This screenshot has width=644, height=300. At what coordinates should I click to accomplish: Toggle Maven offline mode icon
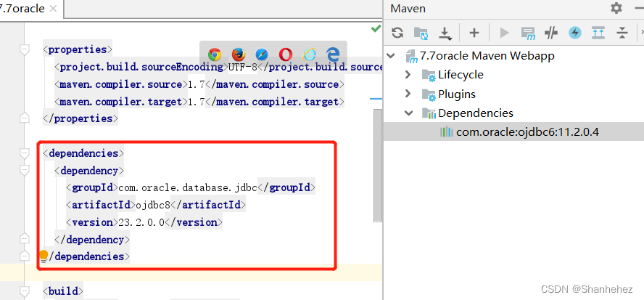tap(550, 33)
